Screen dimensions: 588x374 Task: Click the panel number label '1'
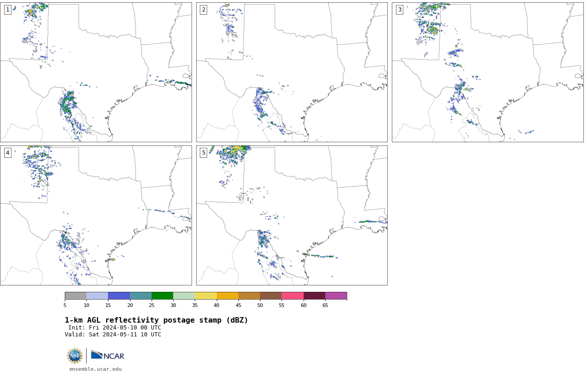8,10
